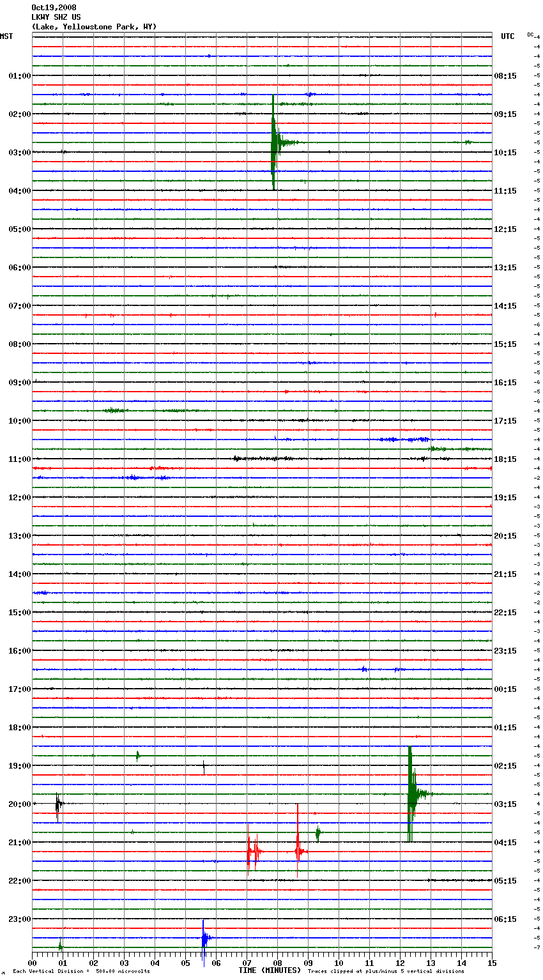Click the green noise burst on the 09:45 trace near minute 3

(115, 410)
